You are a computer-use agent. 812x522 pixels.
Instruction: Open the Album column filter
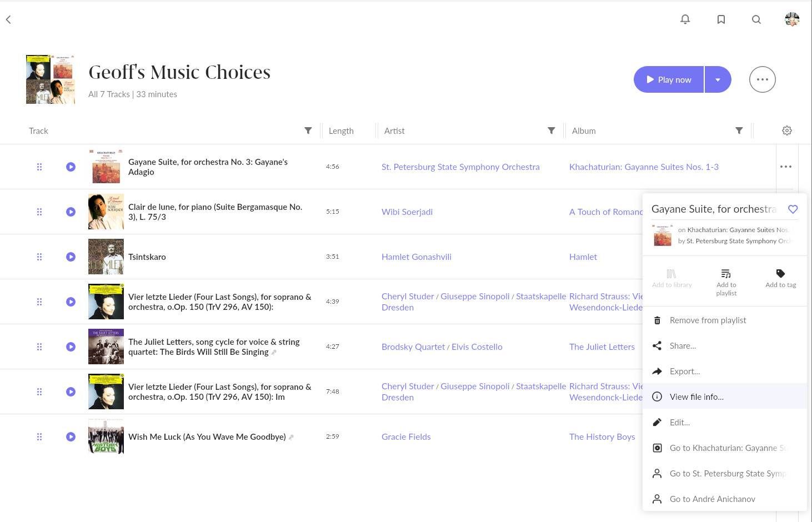pyautogui.click(x=739, y=130)
